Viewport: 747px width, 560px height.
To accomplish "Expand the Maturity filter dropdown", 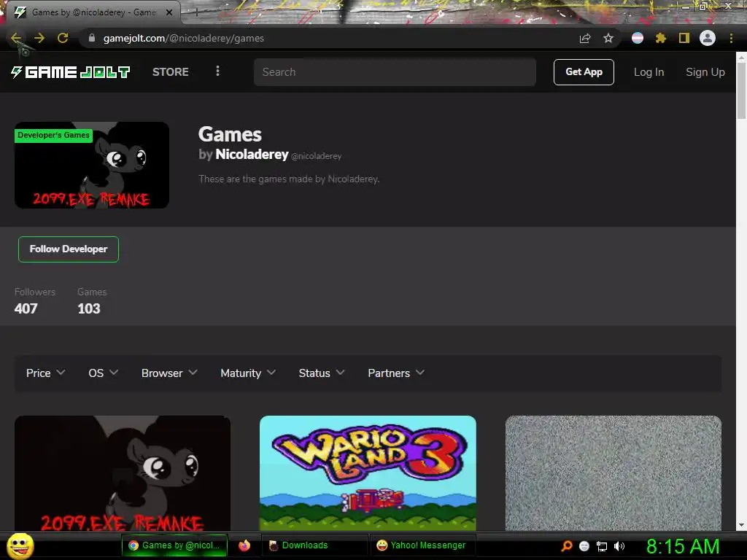I will (248, 373).
